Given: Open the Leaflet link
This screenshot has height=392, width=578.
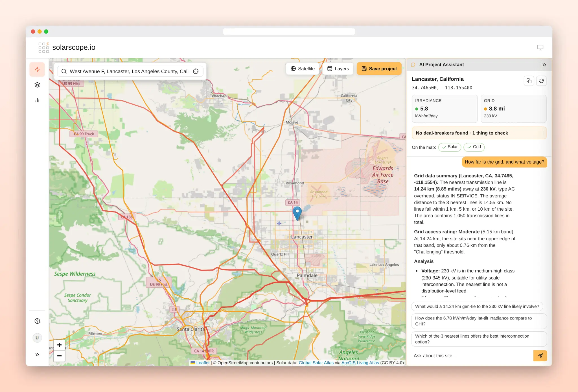Looking at the screenshot, I should [x=203, y=363].
